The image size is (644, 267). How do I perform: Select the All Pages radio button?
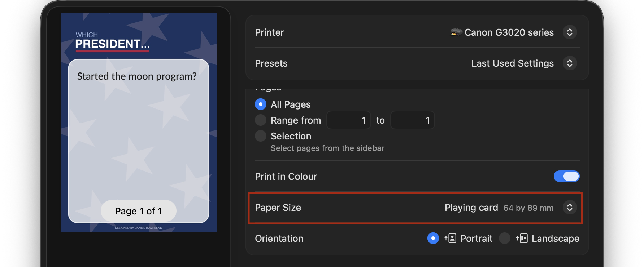coord(261,104)
